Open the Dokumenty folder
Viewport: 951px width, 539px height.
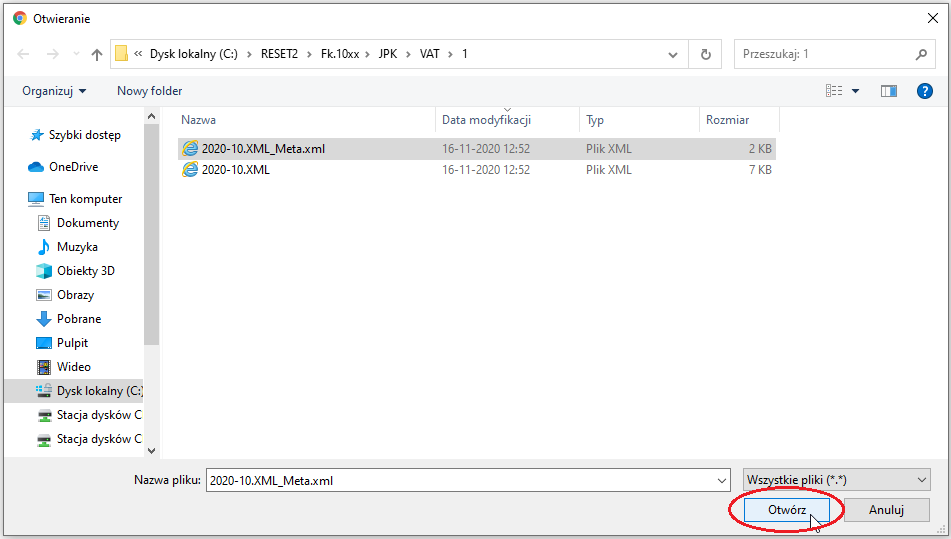(x=88, y=223)
